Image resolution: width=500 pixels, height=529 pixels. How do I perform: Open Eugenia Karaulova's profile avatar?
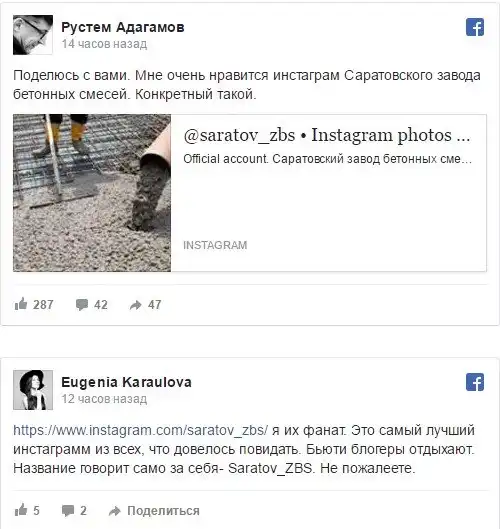[33, 390]
